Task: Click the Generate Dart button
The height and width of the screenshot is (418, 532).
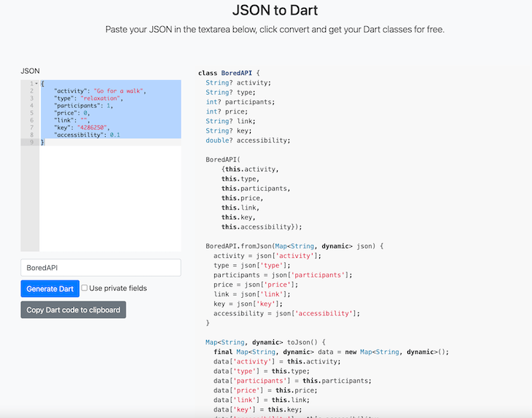Action: (50, 288)
